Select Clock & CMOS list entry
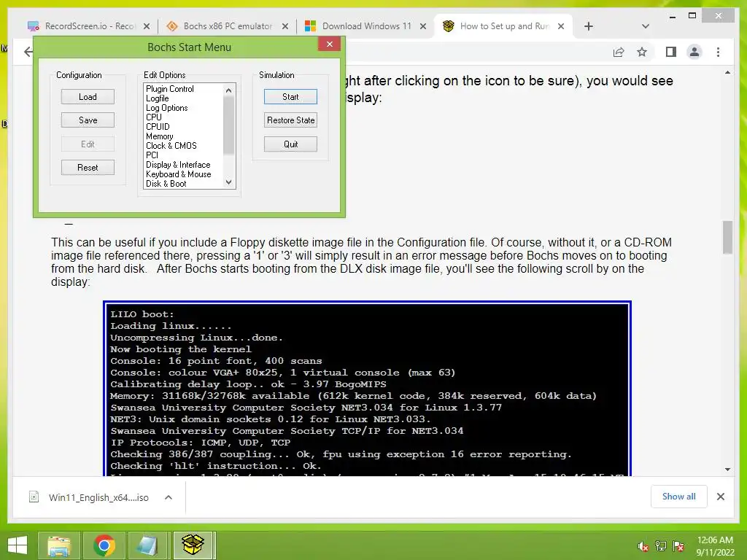Viewport: 747px width, 560px height. tap(171, 146)
